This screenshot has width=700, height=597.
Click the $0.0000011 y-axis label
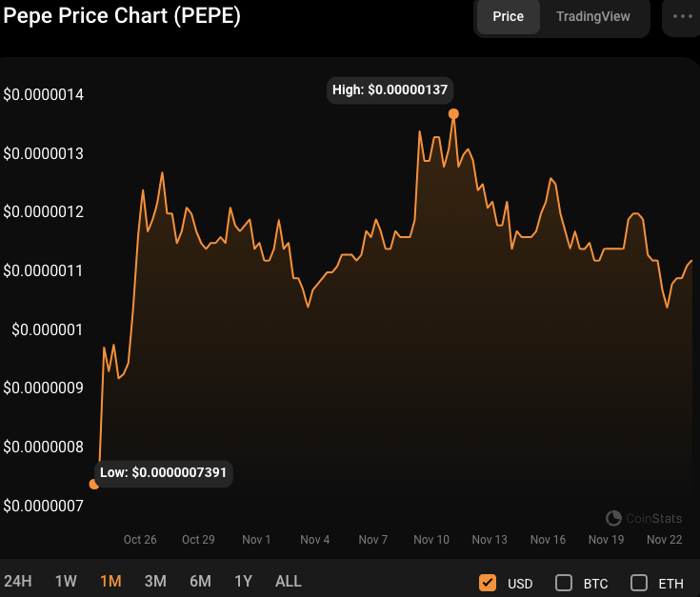(x=43, y=270)
